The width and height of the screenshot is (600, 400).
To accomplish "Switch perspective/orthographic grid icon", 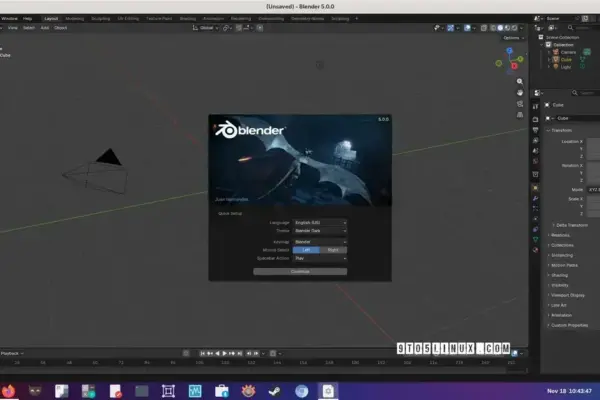I will click(x=520, y=115).
